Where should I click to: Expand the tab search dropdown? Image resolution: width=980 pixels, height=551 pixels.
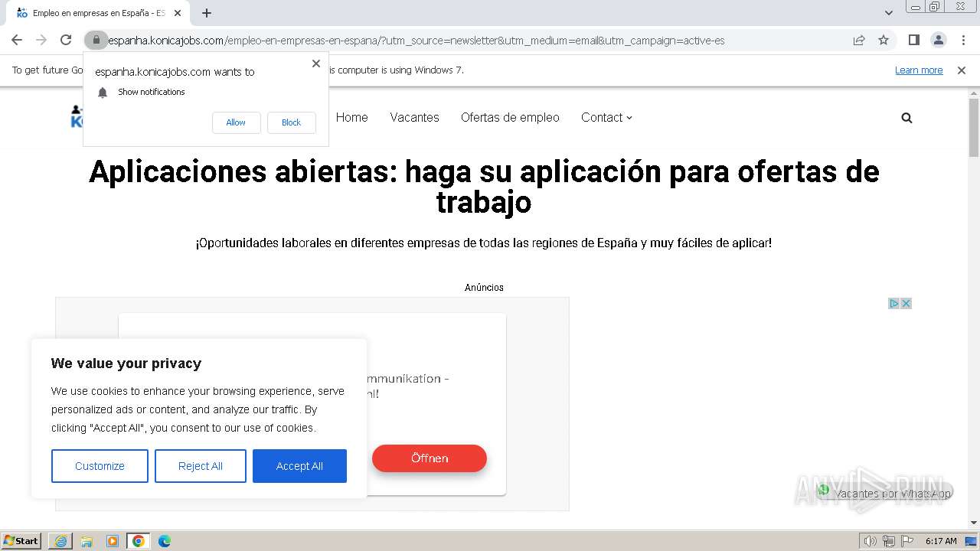click(x=888, y=13)
